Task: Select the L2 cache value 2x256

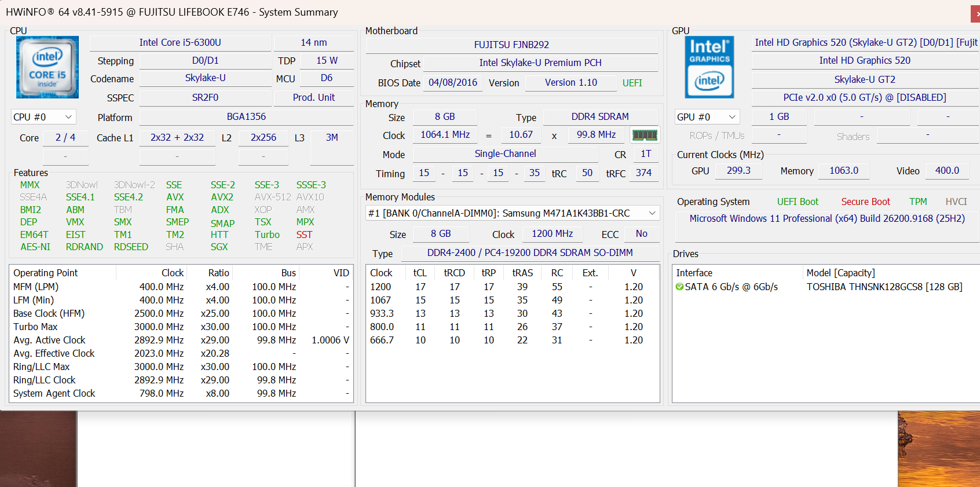Action: (264, 137)
